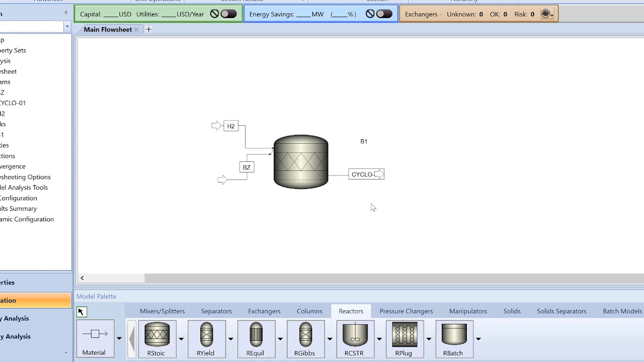Screen dimensions: 644x362
Task: Open the REquil model variants dropdown
Action: (280, 338)
